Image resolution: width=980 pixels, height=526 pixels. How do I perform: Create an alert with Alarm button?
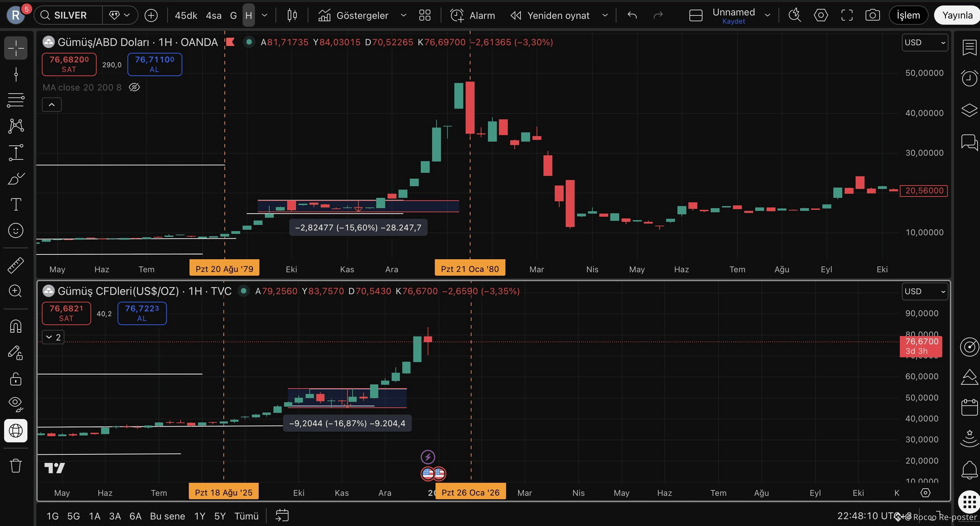[x=473, y=15]
